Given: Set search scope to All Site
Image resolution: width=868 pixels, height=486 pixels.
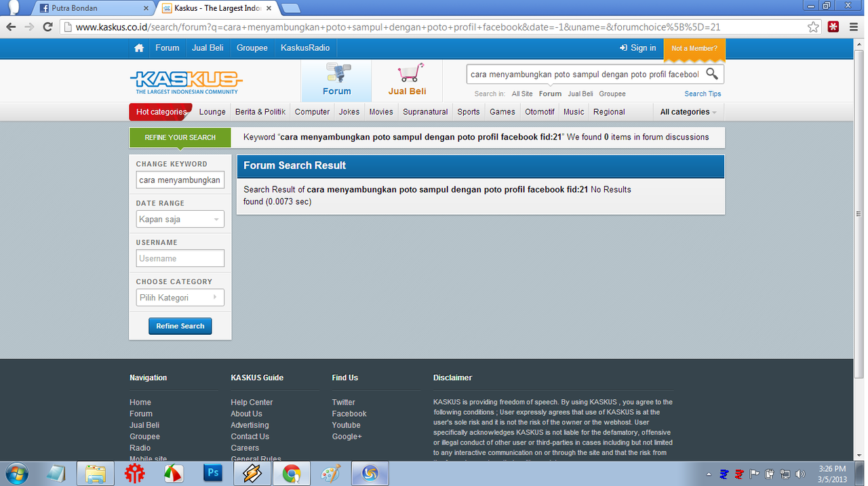Looking at the screenshot, I should pyautogui.click(x=522, y=94).
